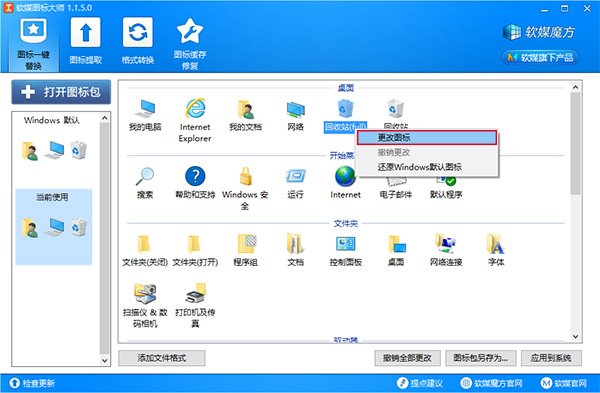Select Internet globe icon
Viewport: 600px width, 393px height.
[x=345, y=184]
